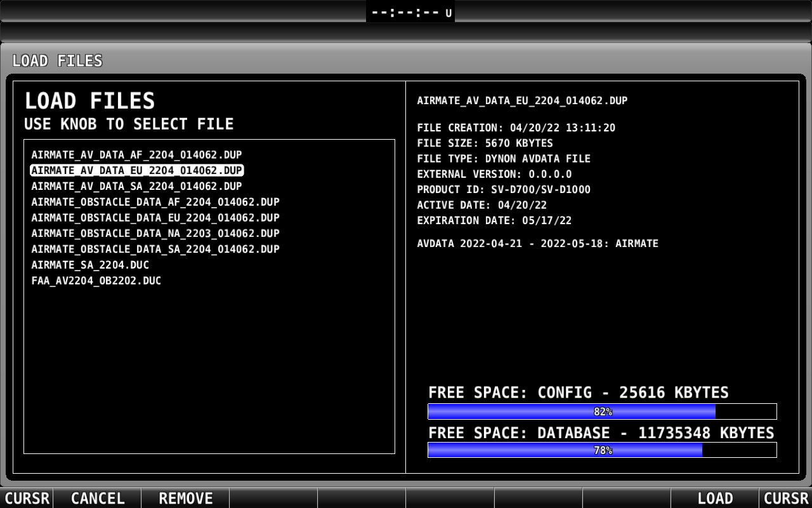812x508 pixels.
Task: Choose AIRMATE_AV_DATA_SA_2204_014062.DUP in list
Action: point(136,187)
